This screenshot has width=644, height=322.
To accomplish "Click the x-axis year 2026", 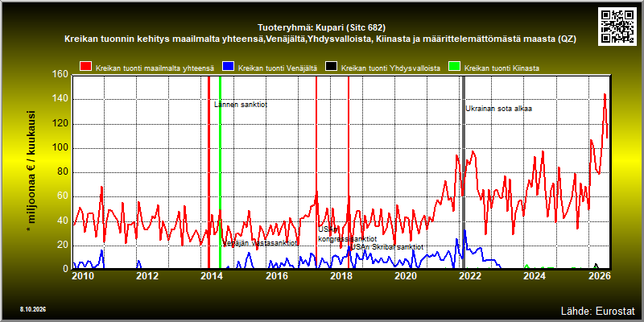I will coord(598,276).
